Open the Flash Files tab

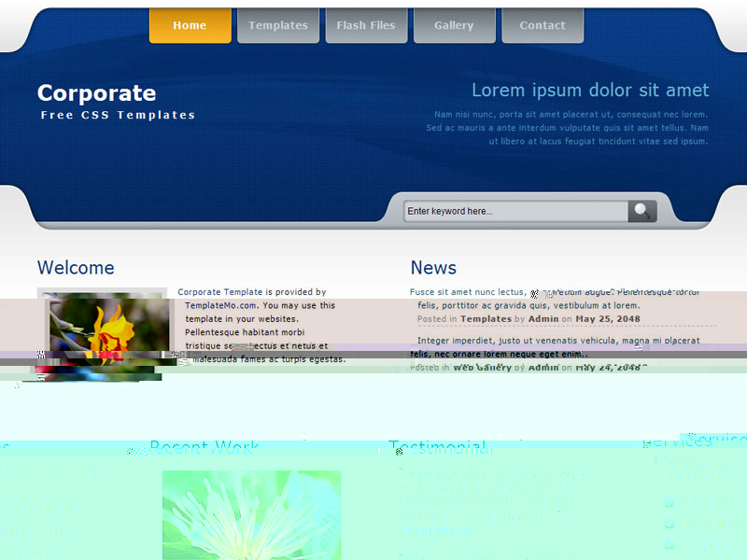(x=366, y=25)
